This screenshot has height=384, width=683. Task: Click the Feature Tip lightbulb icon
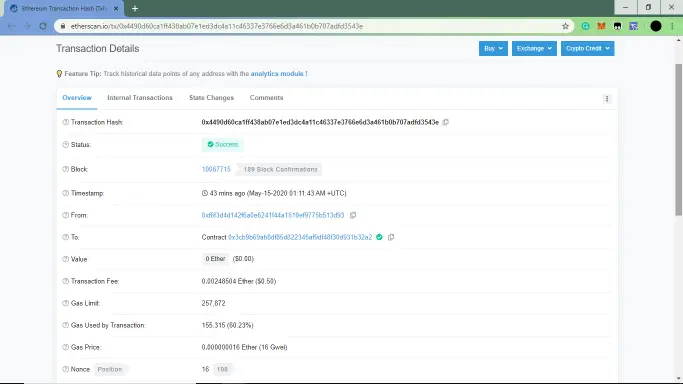point(59,74)
